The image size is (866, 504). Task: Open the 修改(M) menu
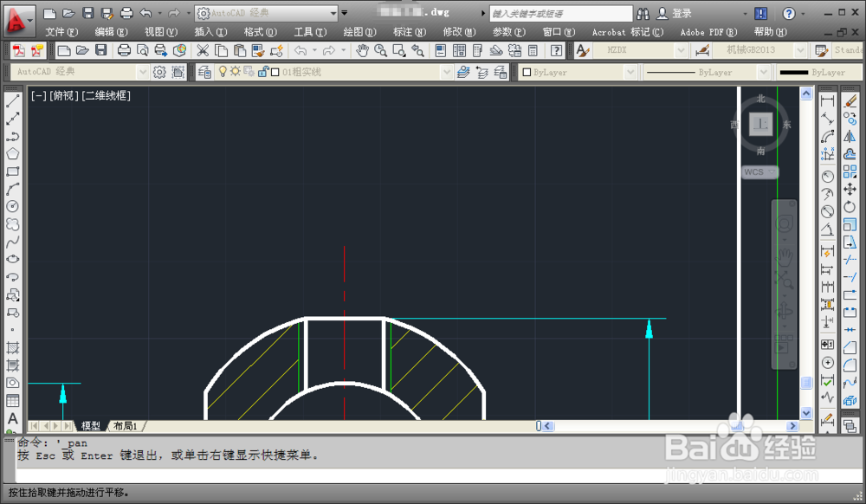point(459,32)
